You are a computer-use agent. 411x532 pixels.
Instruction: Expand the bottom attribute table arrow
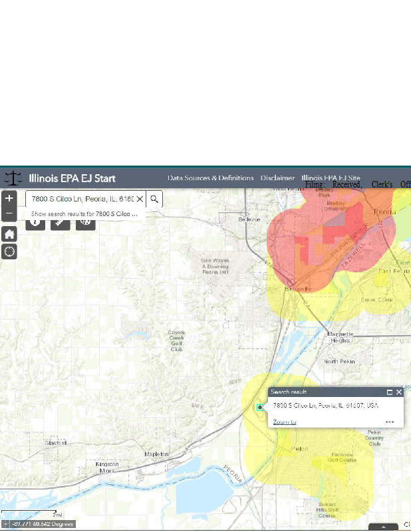[383, 527]
